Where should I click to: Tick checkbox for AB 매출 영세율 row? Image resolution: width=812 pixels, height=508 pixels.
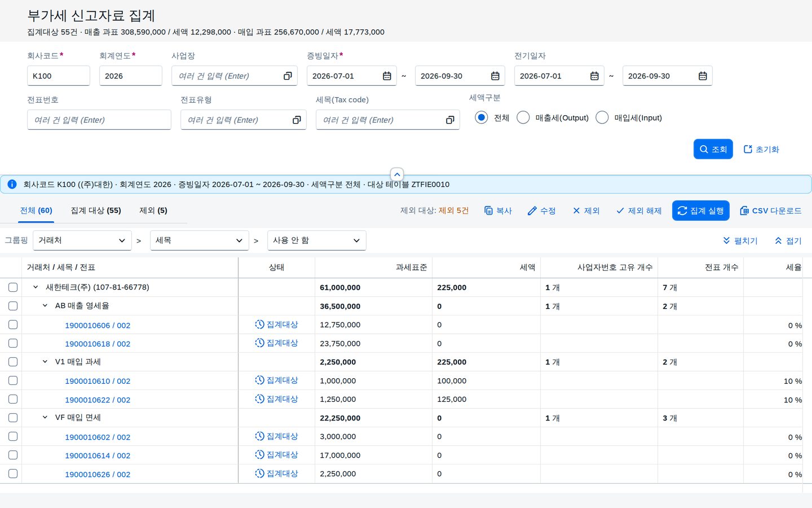coord(13,306)
